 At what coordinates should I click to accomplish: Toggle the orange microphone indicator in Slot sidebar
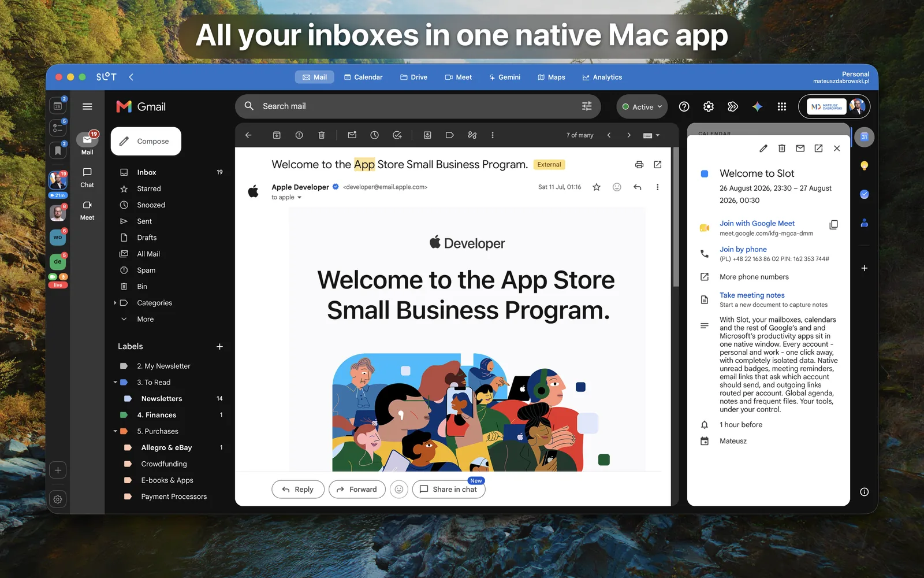(63, 277)
